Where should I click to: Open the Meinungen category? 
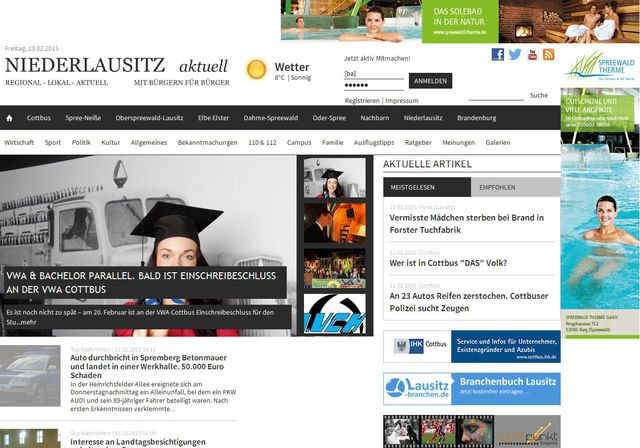click(x=458, y=142)
